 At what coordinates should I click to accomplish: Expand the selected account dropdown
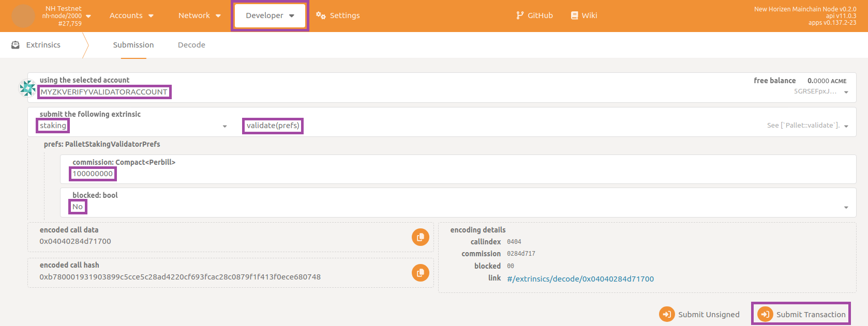coord(846,92)
